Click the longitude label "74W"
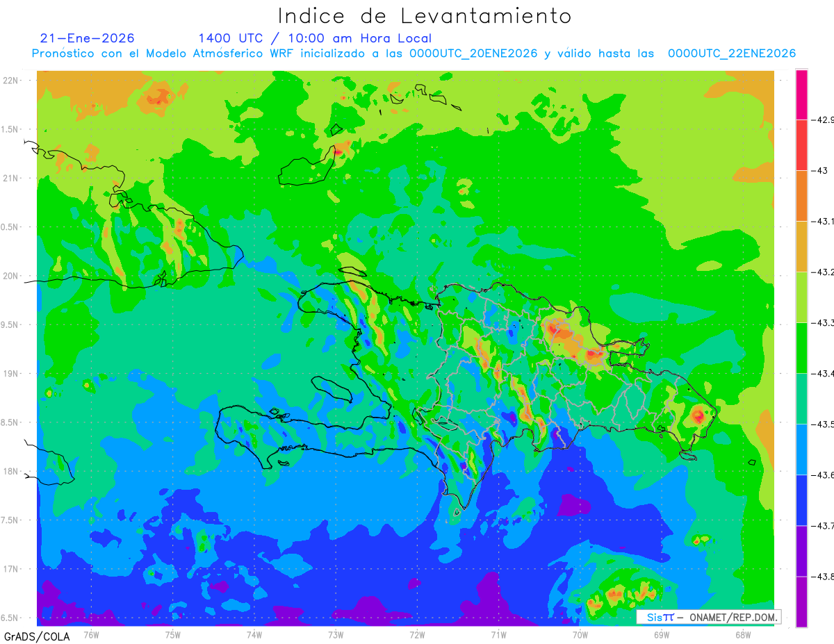The width and height of the screenshot is (834, 644). 254,634
